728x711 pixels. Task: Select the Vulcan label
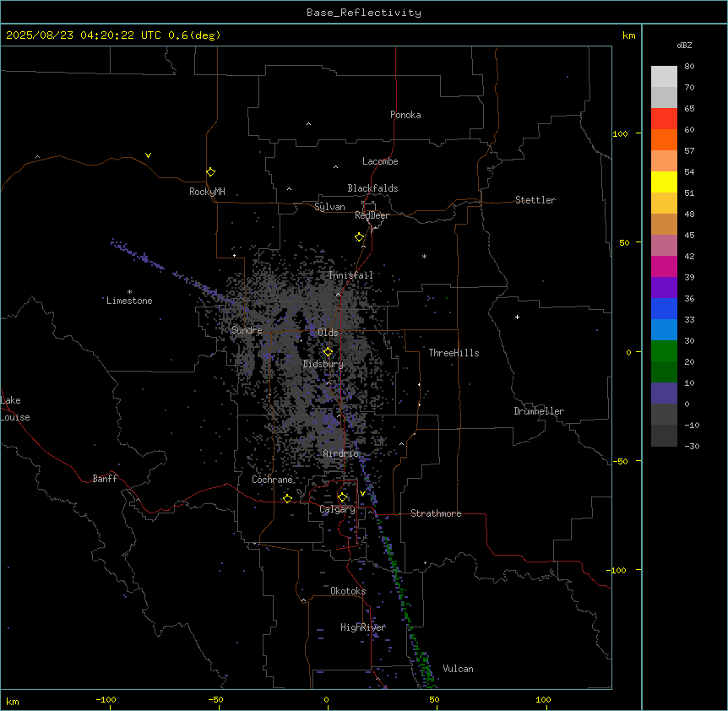(458, 669)
